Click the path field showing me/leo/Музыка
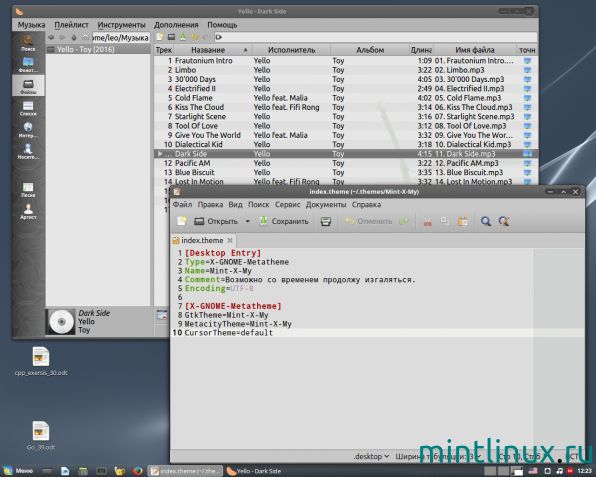Image resolution: width=596 pixels, height=477 pixels. click(x=121, y=37)
